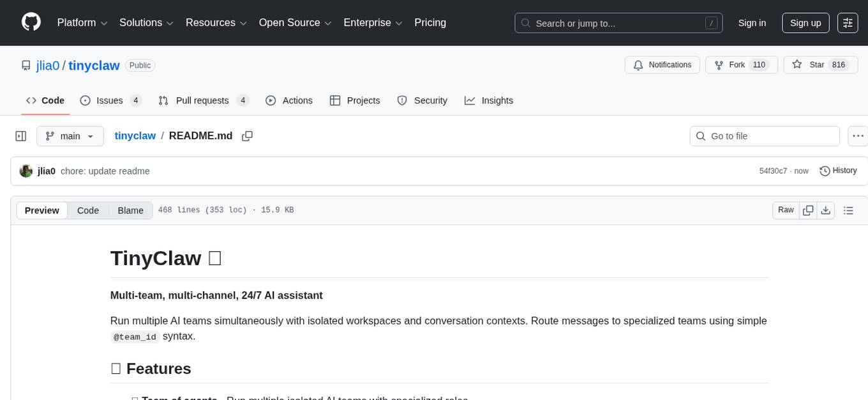Focus the Go to file field
Viewport: 868px width, 400px height.
[765, 136]
